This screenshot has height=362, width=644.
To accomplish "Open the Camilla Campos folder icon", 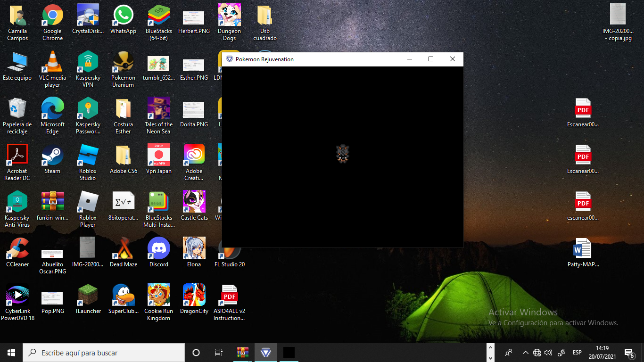I will click(x=17, y=16).
